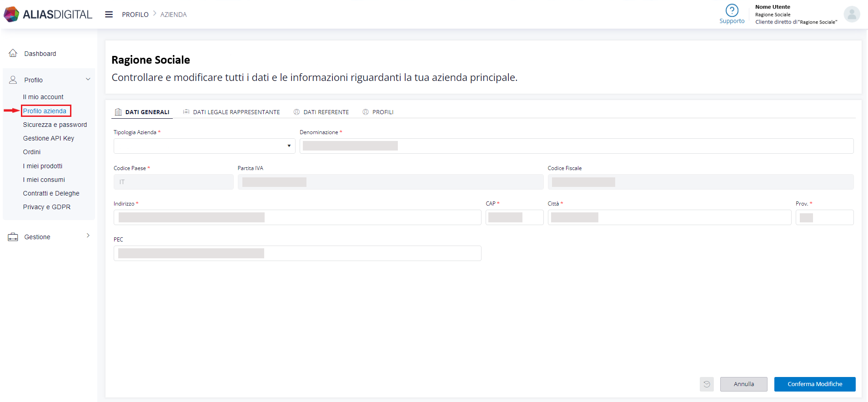Click the Profilo person icon
Screen dimensions: 868x402
click(13, 80)
